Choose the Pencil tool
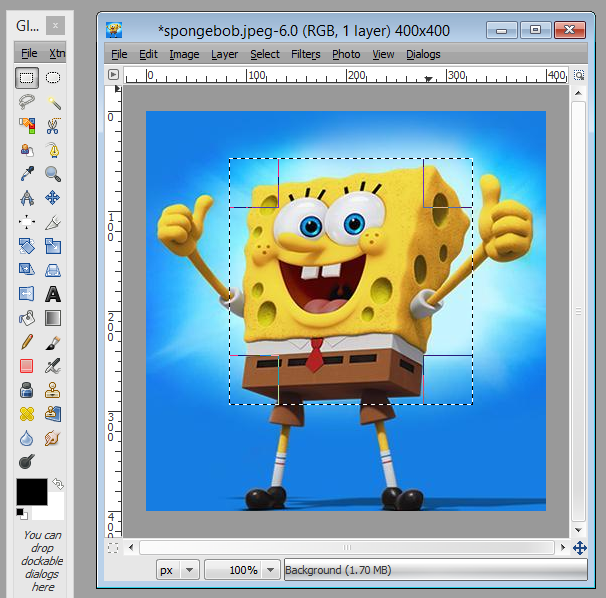The height and width of the screenshot is (598, 606). pos(27,342)
